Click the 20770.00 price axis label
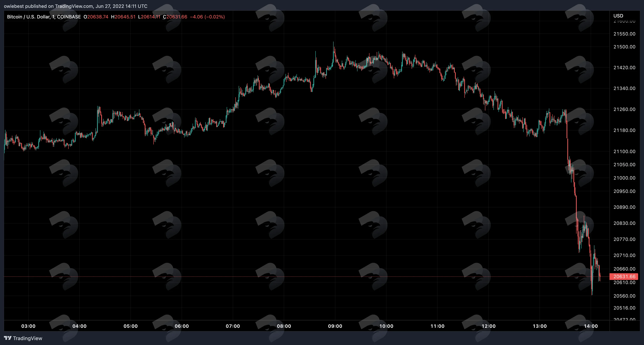The height and width of the screenshot is (345, 644). [624, 239]
